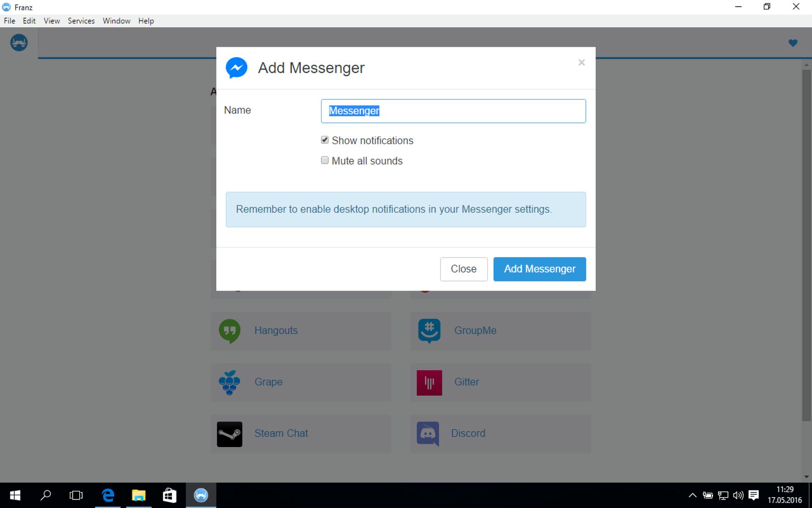812x508 pixels.
Task: Select the GroupMe service icon
Action: click(429, 331)
